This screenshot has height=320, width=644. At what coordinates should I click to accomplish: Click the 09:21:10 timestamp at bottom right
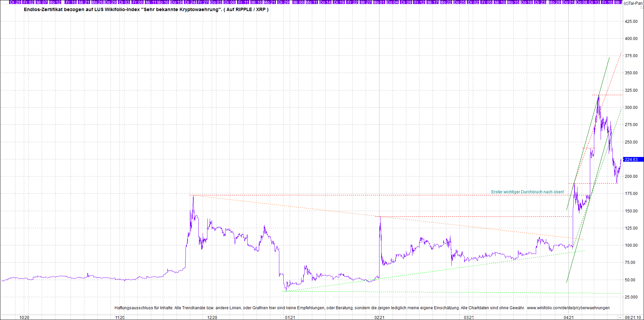tap(633, 317)
